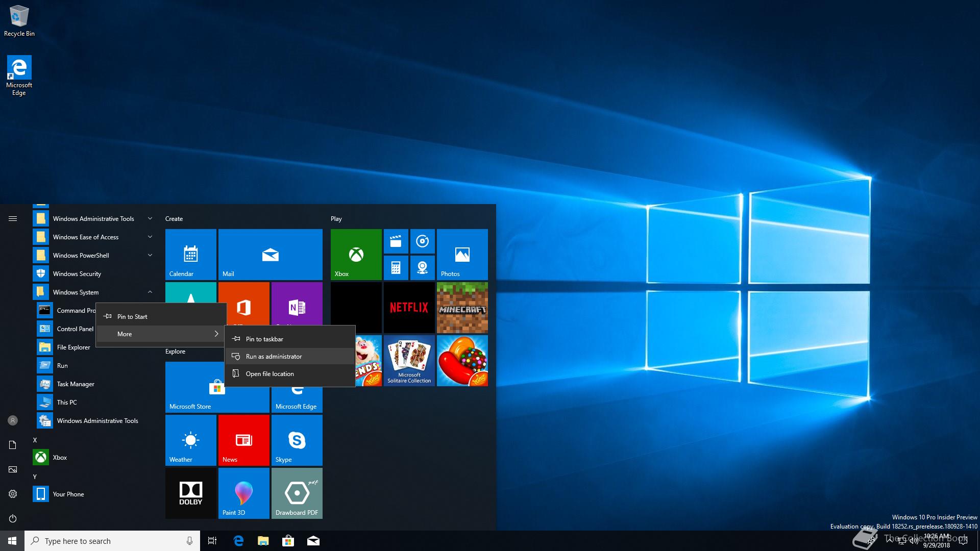980x551 pixels.
Task: Launch the Candy Crush tile
Action: point(462,360)
